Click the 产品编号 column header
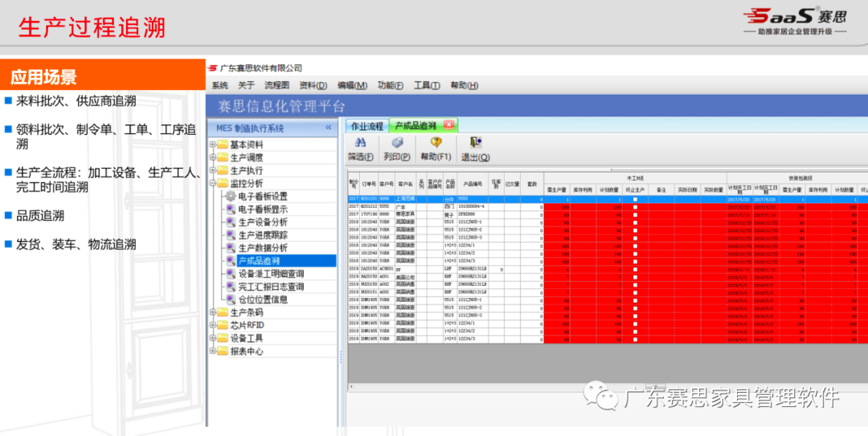 (473, 183)
